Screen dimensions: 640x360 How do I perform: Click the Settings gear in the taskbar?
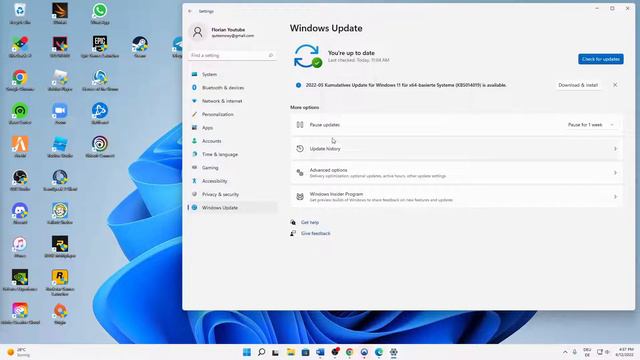tap(393, 352)
